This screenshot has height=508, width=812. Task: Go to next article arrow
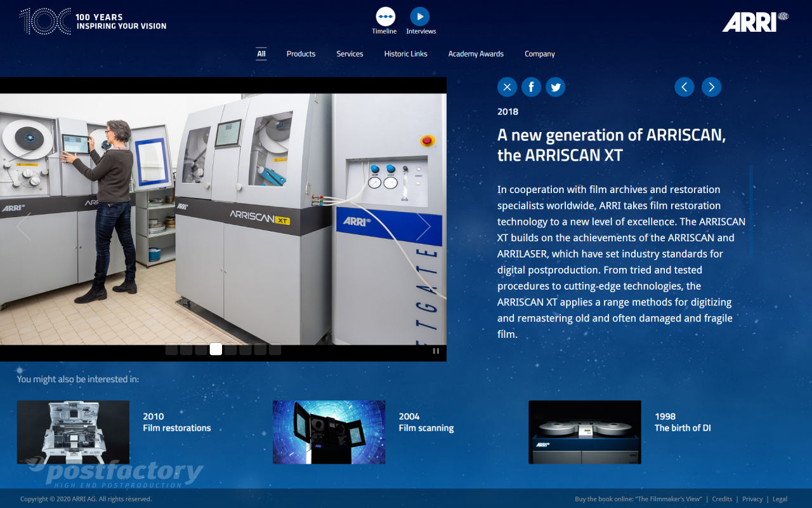click(x=712, y=87)
